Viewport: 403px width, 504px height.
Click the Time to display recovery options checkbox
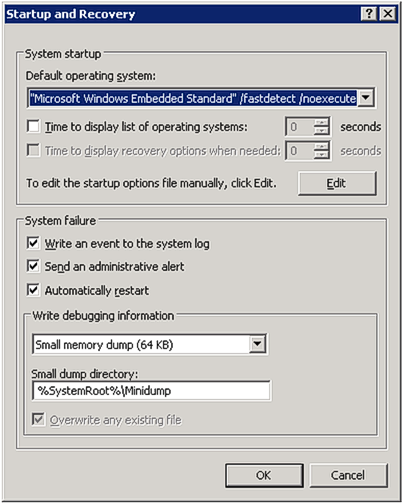(x=33, y=150)
